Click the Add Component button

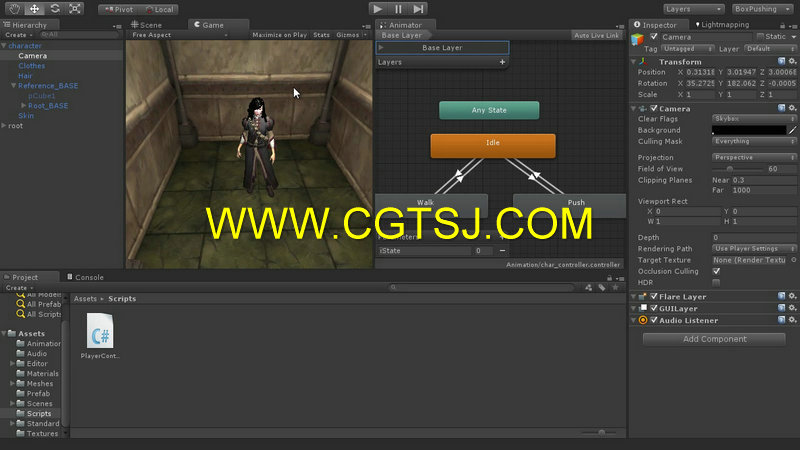pos(714,339)
